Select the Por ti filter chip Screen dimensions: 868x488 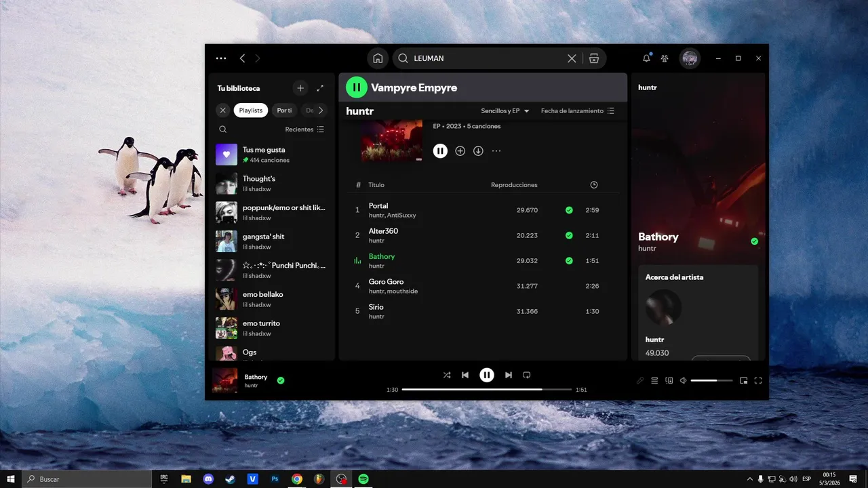coord(284,110)
